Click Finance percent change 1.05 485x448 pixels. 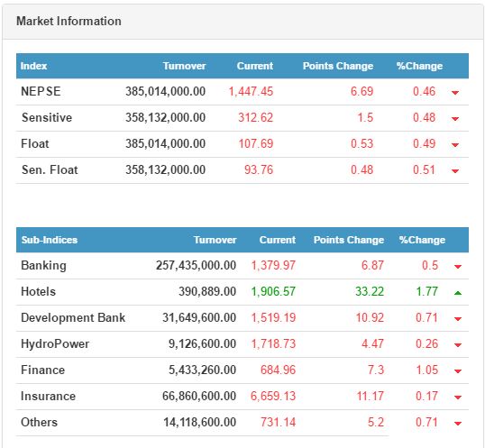[426, 370]
